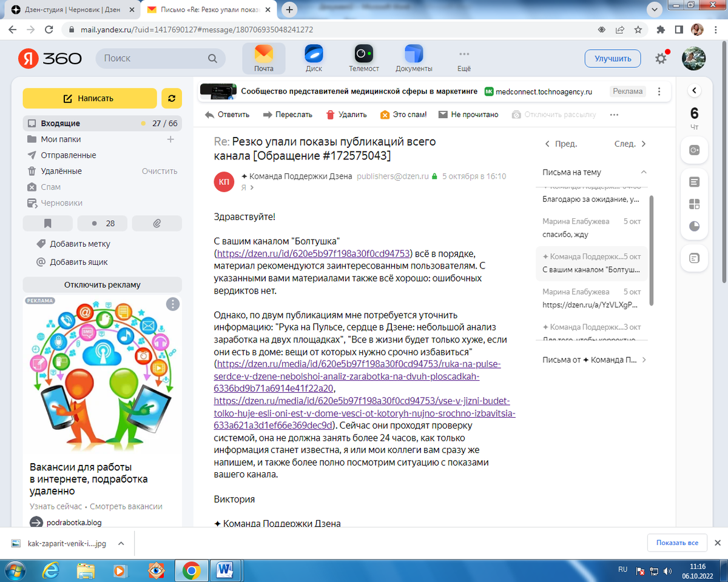Open the Черновики folder
728x582 pixels.
coord(61,203)
